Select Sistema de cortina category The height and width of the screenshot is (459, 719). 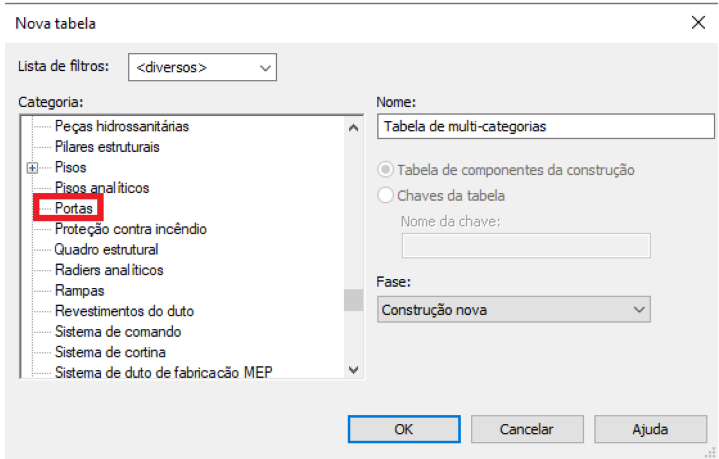(x=110, y=352)
